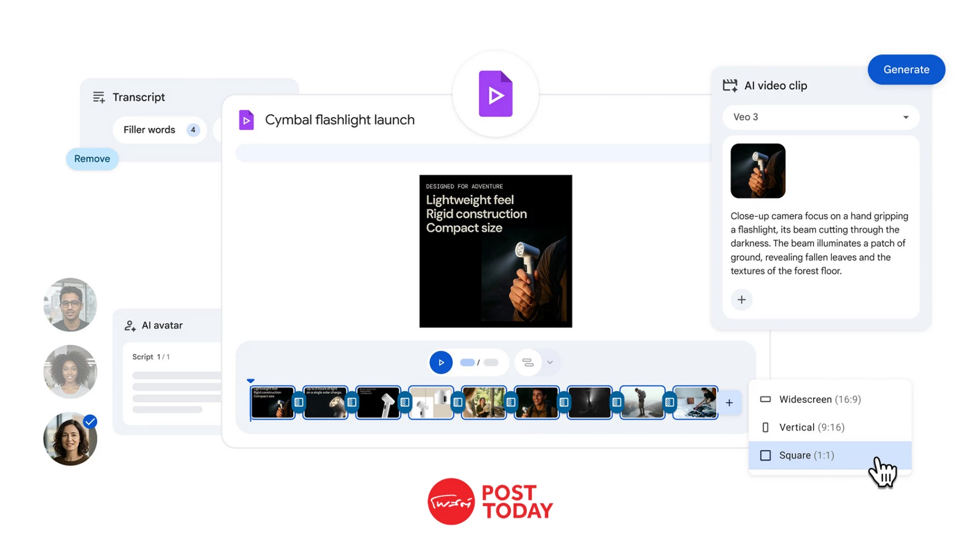
Task: Click the AI video clip film icon
Action: 730,86
